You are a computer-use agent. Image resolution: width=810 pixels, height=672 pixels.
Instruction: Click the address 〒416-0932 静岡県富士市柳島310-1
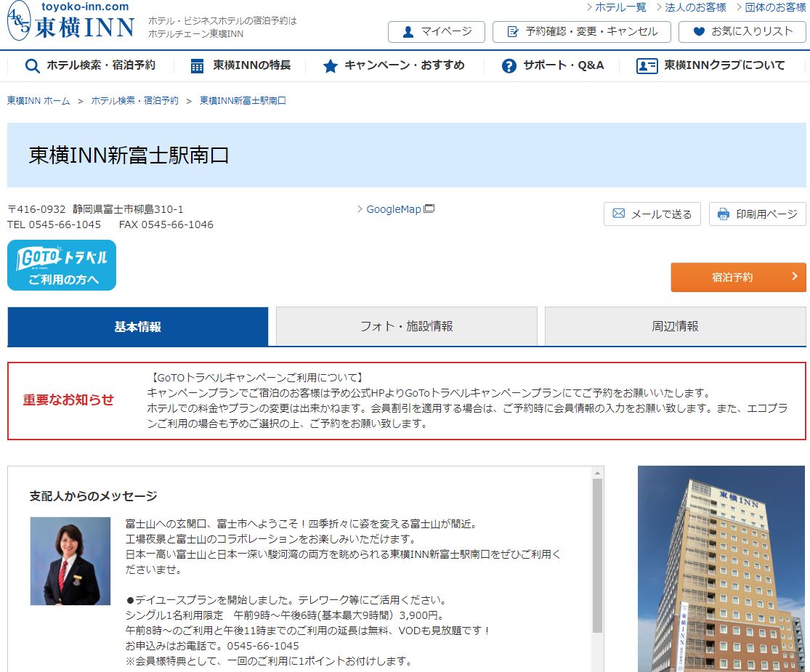[96, 209]
